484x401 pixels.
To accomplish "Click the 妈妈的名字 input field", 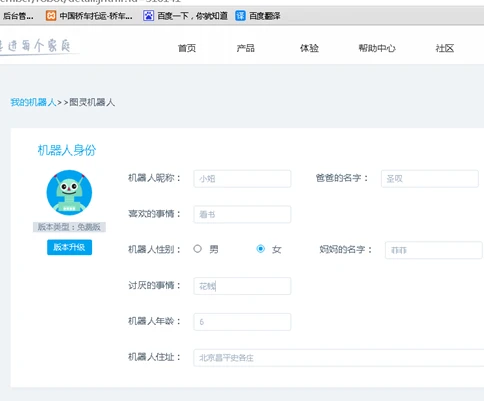I will [x=434, y=250].
